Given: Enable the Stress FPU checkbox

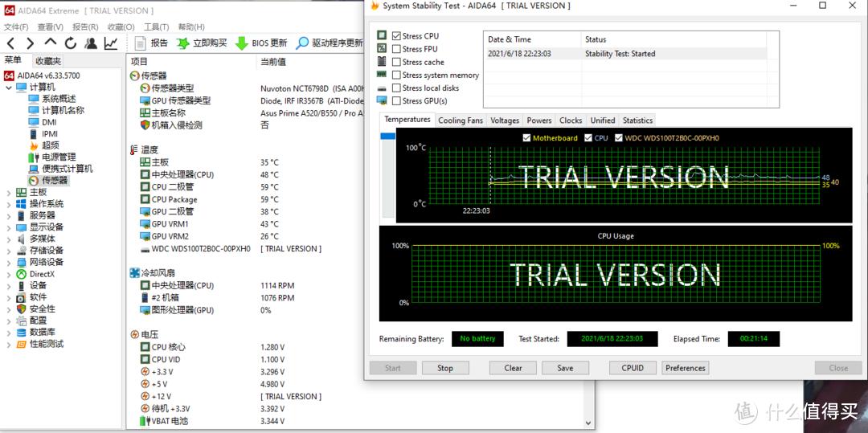Looking at the screenshot, I should pos(396,49).
